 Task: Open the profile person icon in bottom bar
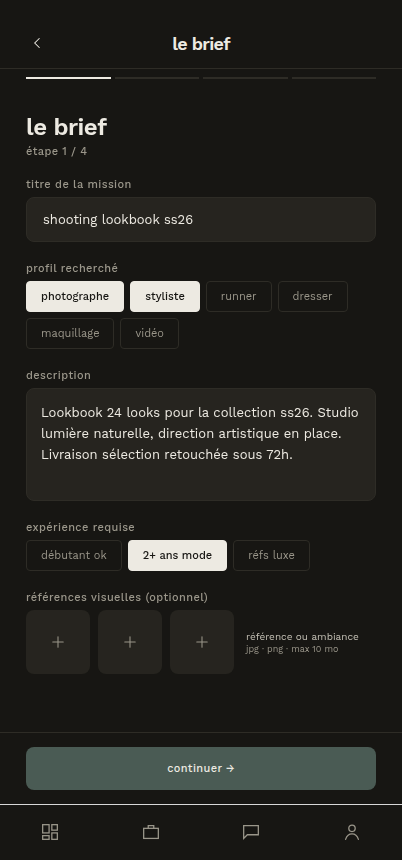[352, 832]
